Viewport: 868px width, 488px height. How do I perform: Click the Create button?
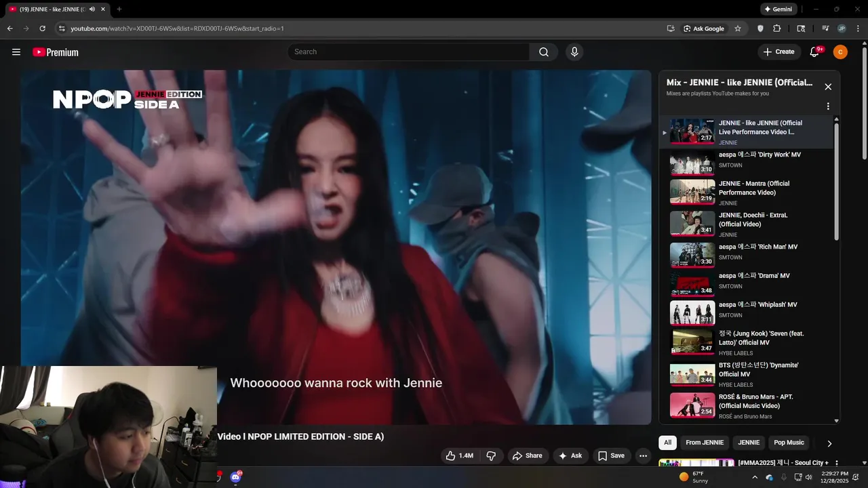[778, 52]
